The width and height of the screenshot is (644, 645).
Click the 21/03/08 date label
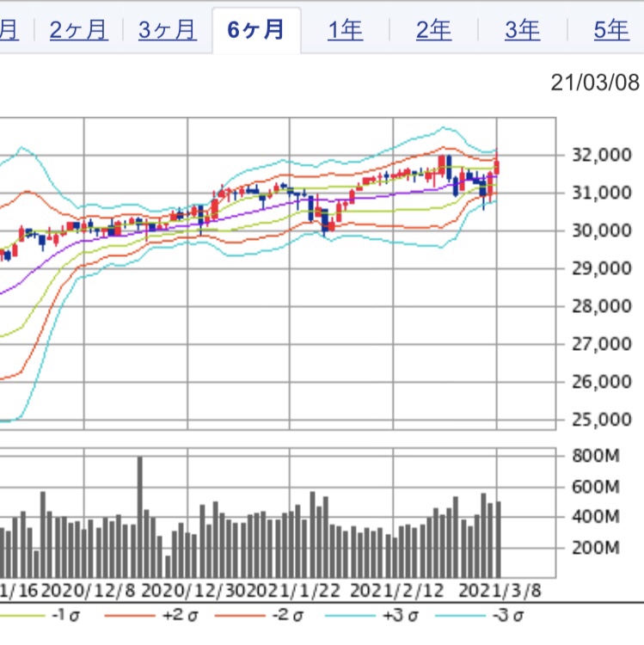point(595,83)
